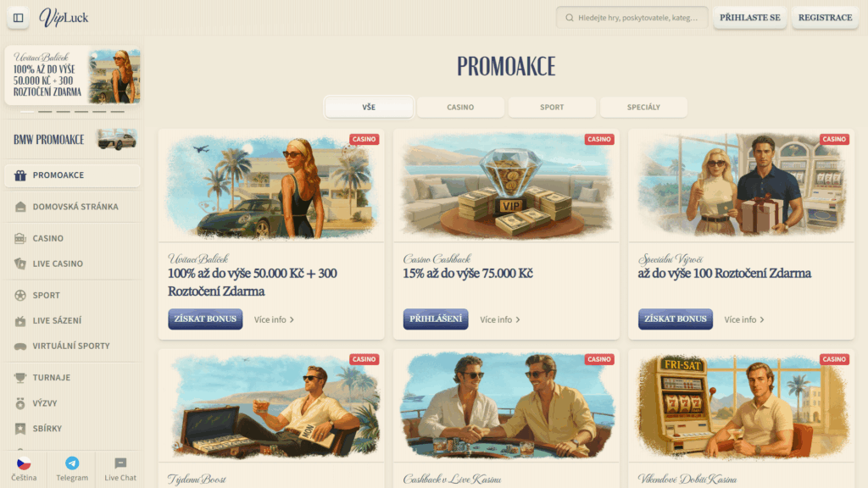Expand Více info for Casino Cashback
Image resolution: width=868 pixels, height=488 pixels.
pyautogui.click(x=500, y=319)
